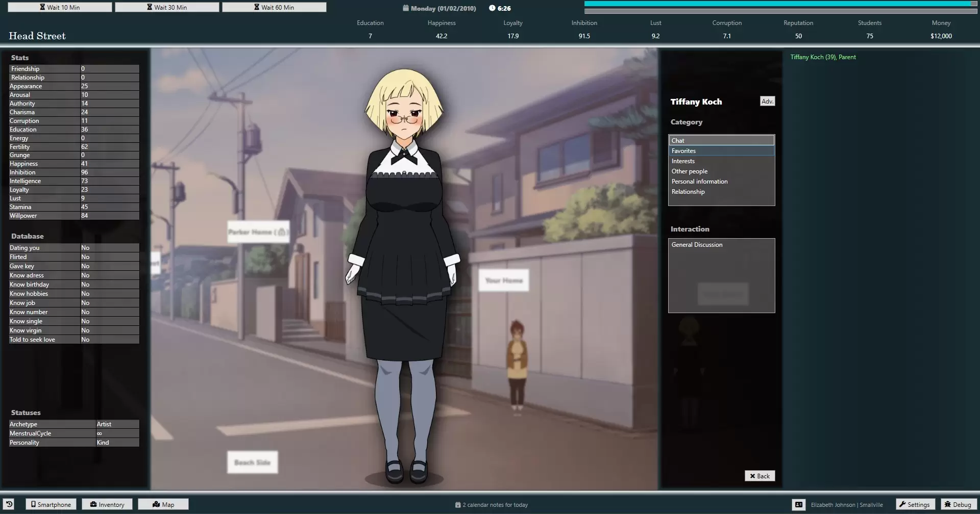
Task: Select the Chat category
Action: pyautogui.click(x=721, y=141)
